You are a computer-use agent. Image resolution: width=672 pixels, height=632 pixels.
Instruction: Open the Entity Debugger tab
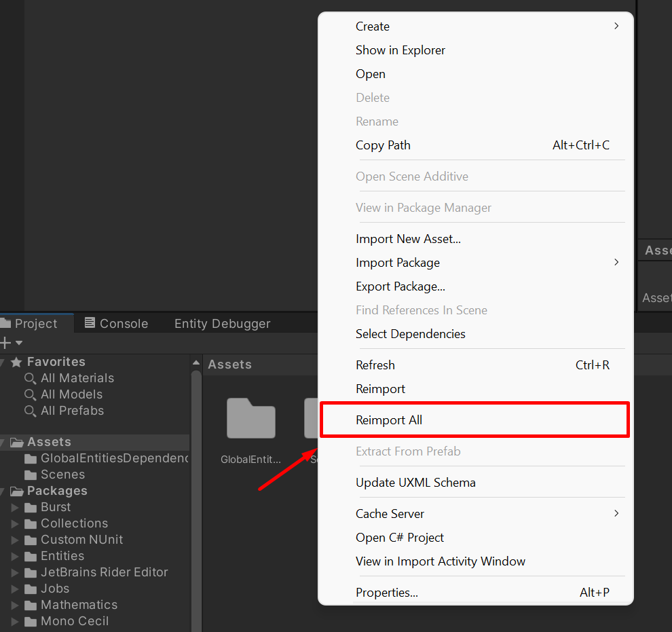point(223,324)
